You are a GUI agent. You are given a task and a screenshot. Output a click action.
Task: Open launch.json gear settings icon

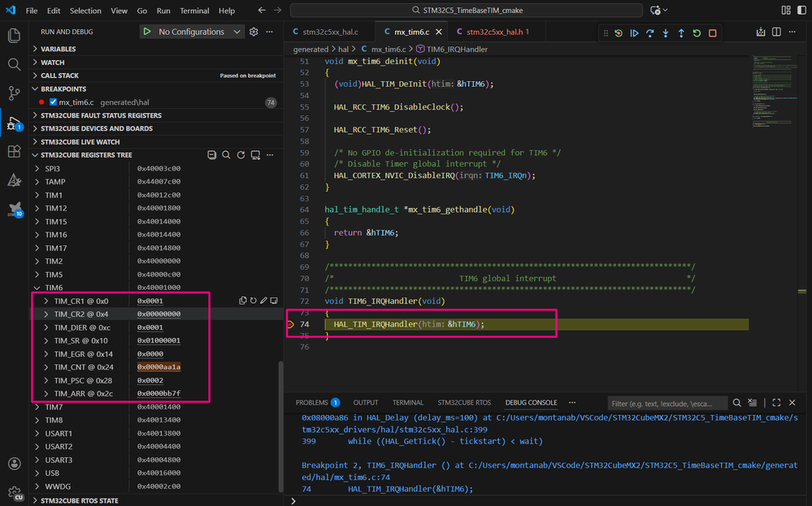[254, 32]
